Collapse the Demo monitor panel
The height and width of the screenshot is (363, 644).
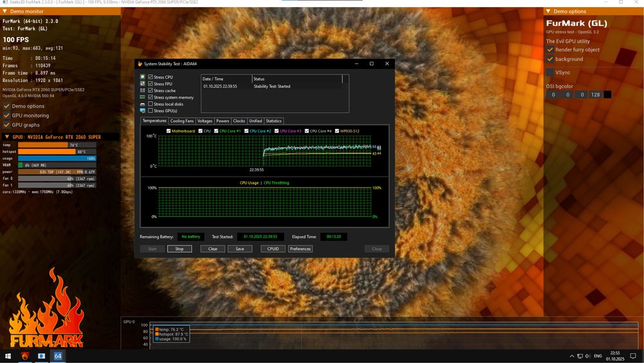[6, 12]
